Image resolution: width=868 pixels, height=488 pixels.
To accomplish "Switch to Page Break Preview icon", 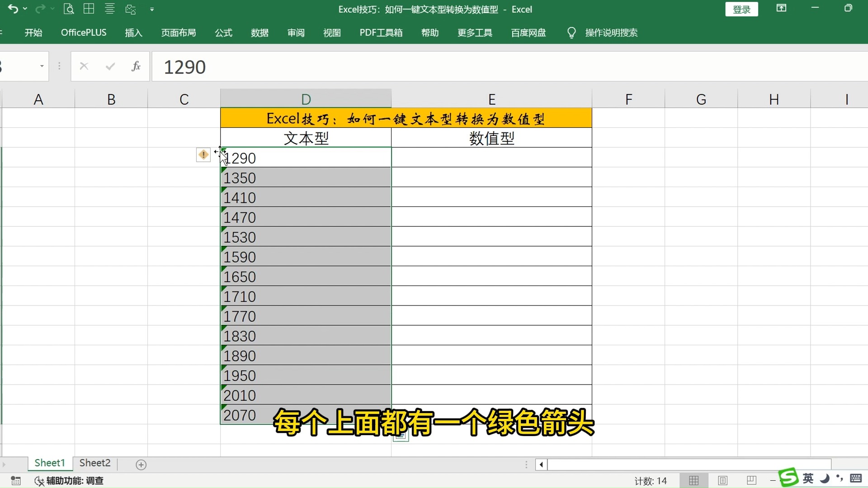I will coord(751,481).
